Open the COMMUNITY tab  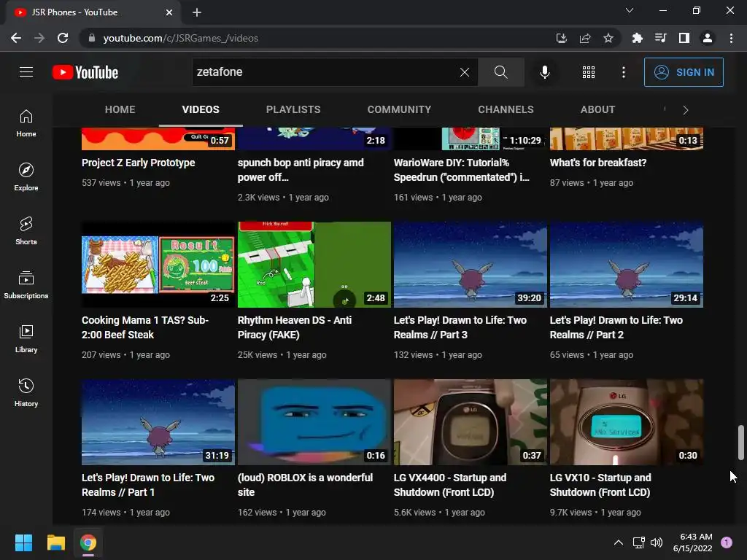pyautogui.click(x=399, y=109)
